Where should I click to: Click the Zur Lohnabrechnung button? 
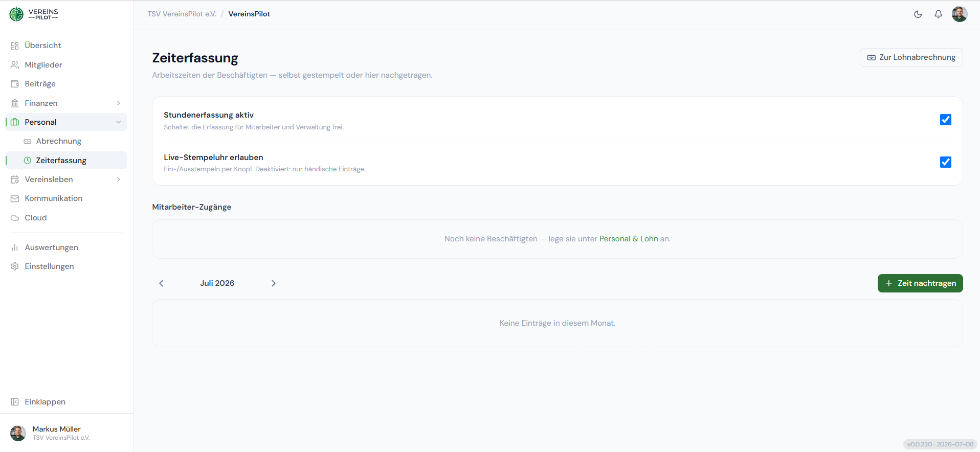(911, 57)
